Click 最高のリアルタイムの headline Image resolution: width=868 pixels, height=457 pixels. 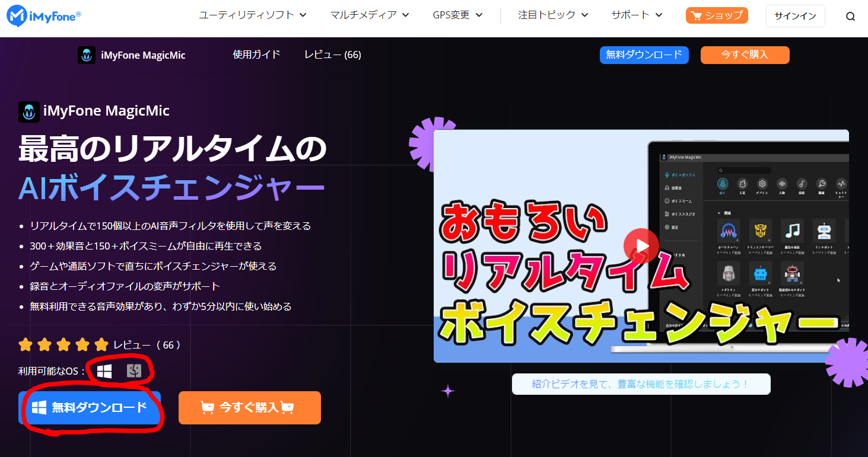(173, 148)
